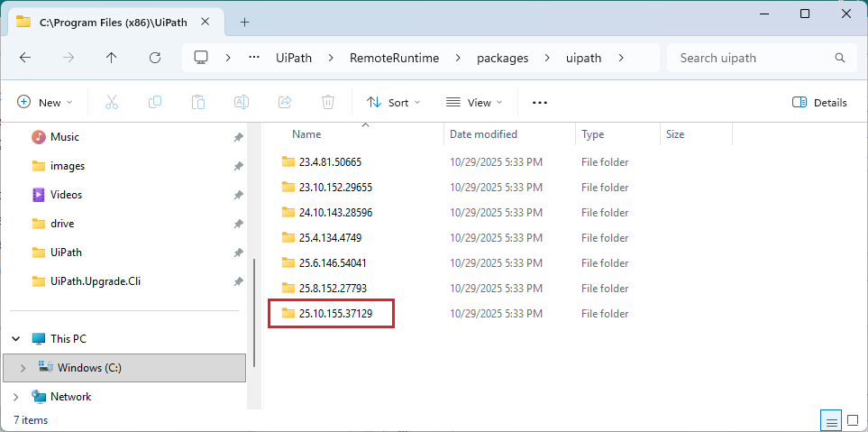868x432 pixels.
Task: Click the Rename icon in toolbar
Action: [x=242, y=103]
